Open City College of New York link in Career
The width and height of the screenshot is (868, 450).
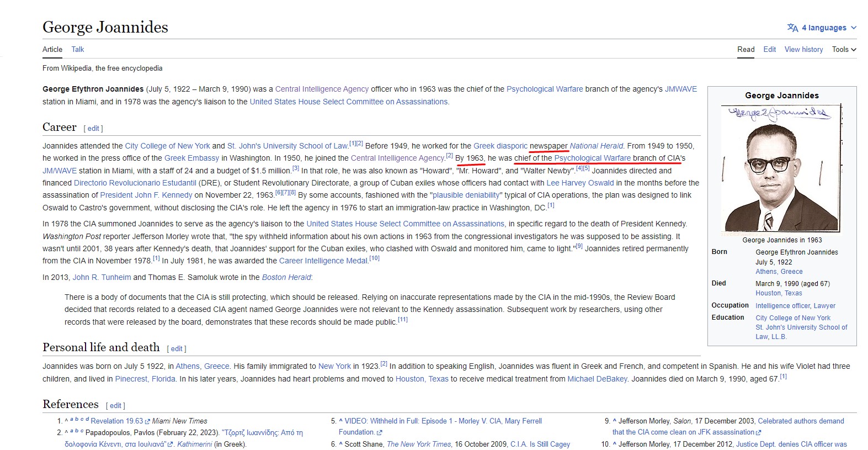tap(167, 146)
